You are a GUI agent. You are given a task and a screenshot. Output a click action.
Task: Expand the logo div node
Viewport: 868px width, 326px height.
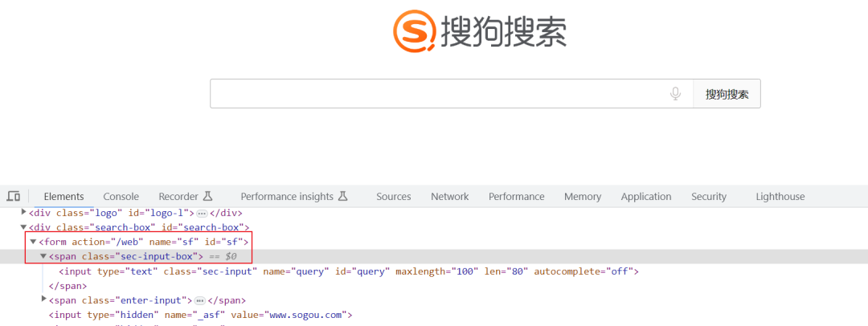pyautogui.click(x=23, y=213)
